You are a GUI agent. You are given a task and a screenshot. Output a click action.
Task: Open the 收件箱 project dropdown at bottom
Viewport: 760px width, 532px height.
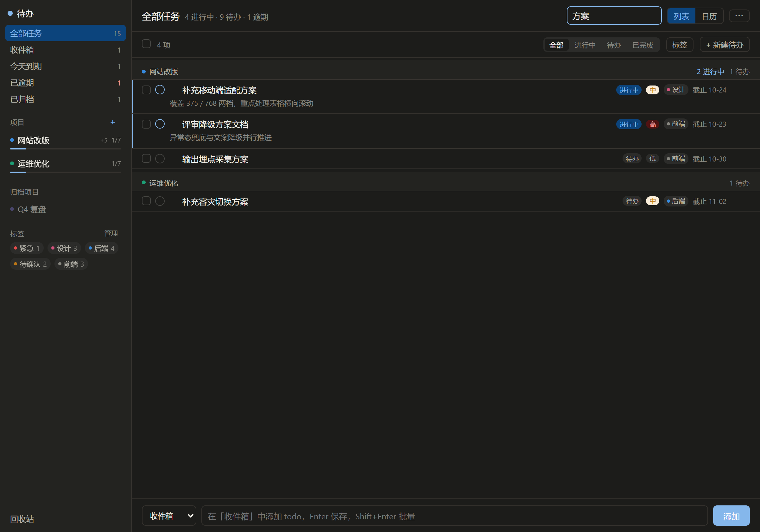[x=169, y=516]
